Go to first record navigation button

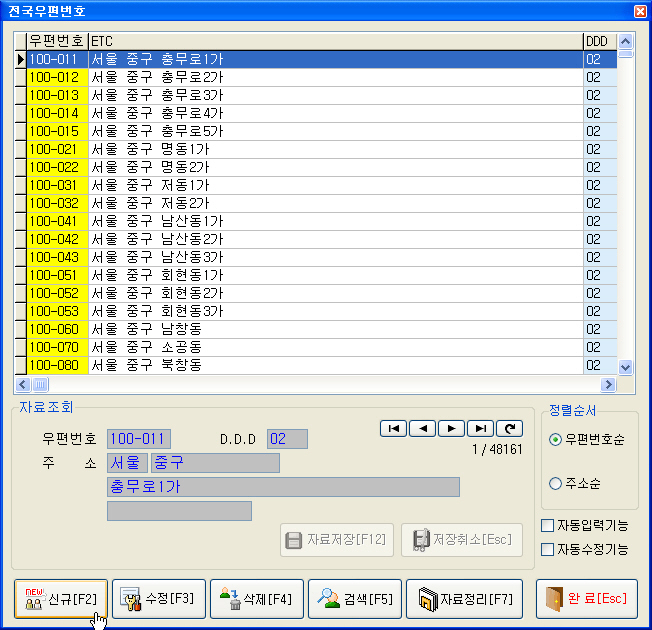[393, 428]
